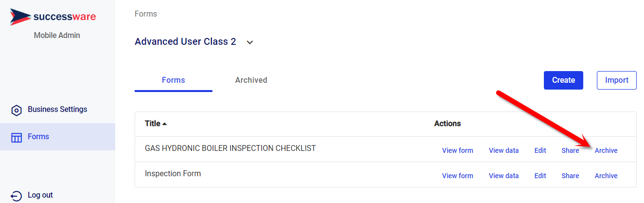Edit the Gas Hydronic Boiler checklist

point(540,150)
